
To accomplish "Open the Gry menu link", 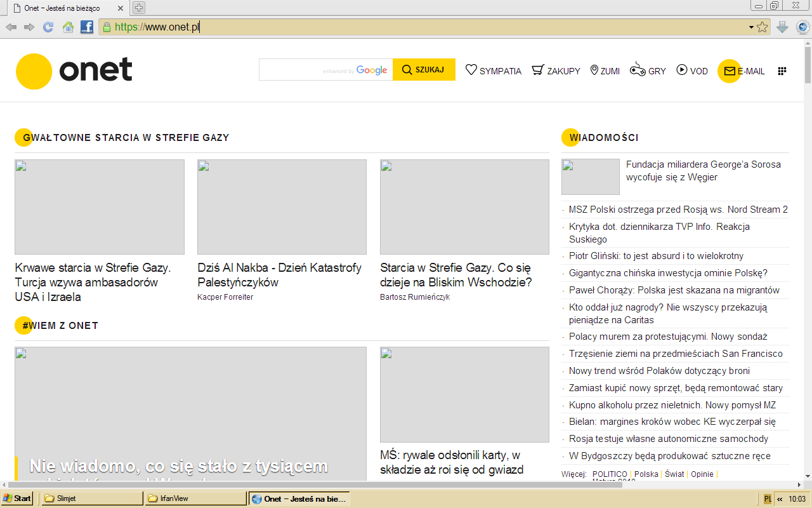I will tap(657, 71).
